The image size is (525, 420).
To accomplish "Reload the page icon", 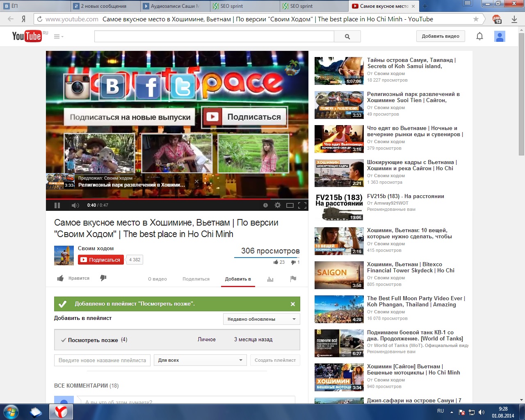I will pos(39,19).
